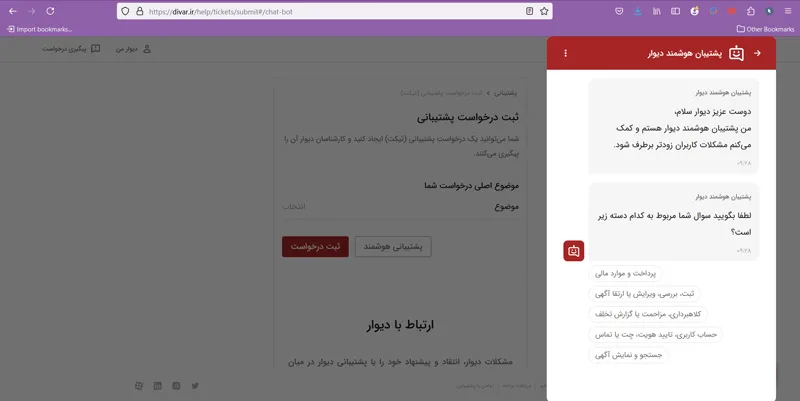800x401 pixels.
Task: Click the 'تماس با پشتیبانی' footer link
Action: coord(475,386)
